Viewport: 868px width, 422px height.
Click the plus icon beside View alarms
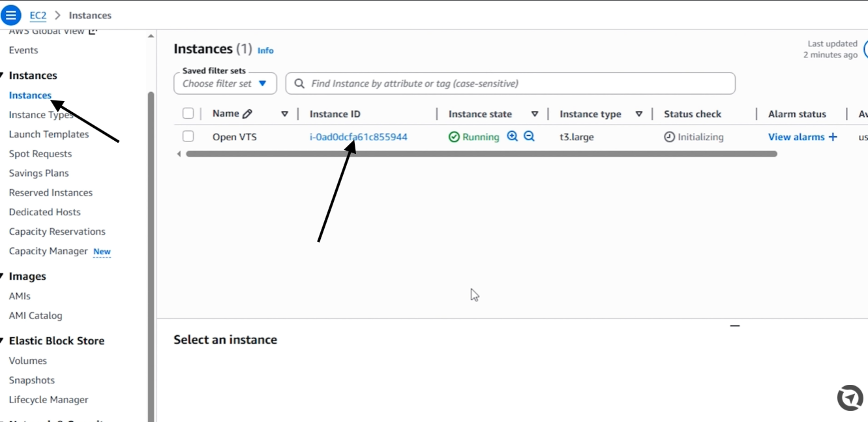pyautogui.click(x=833, y=137)
